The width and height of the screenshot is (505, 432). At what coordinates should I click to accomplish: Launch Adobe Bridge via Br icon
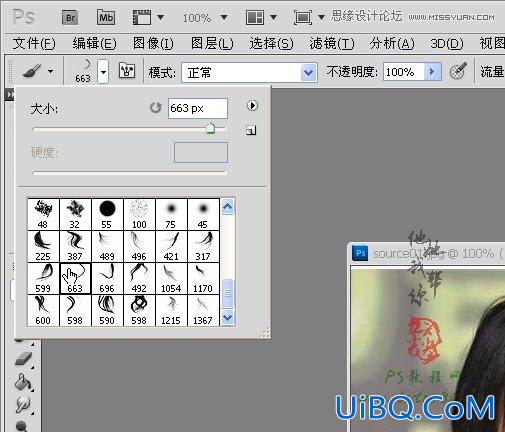click(x=70, y=17)
